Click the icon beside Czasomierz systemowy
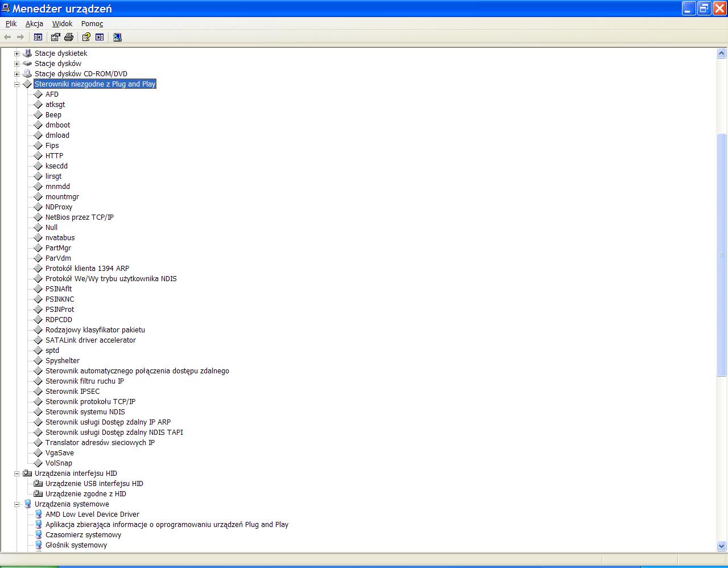Viewport: 728px width, 568px height. [38, 534]
